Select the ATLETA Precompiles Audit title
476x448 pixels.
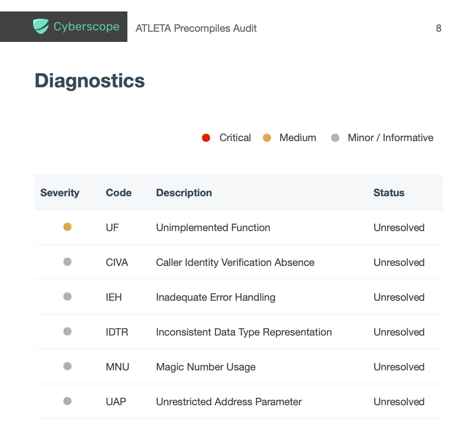(196, 28)
